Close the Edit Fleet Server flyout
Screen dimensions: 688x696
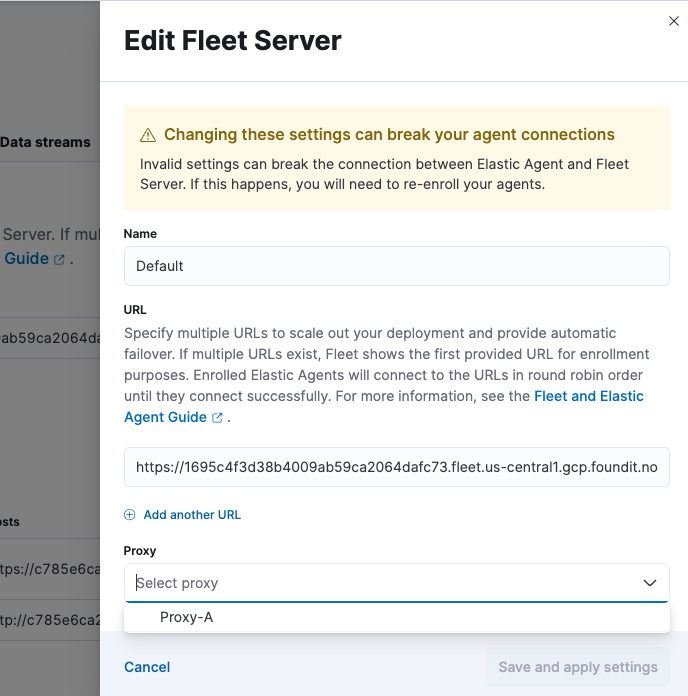pyautogui.click(x=673, y=21)
